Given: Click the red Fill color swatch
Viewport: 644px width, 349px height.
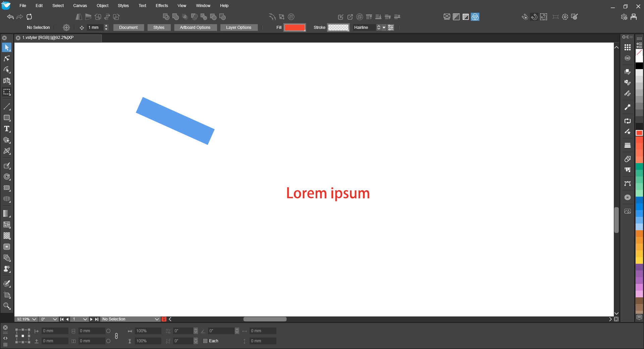Looking at the screenshot, I should (294, 28).
